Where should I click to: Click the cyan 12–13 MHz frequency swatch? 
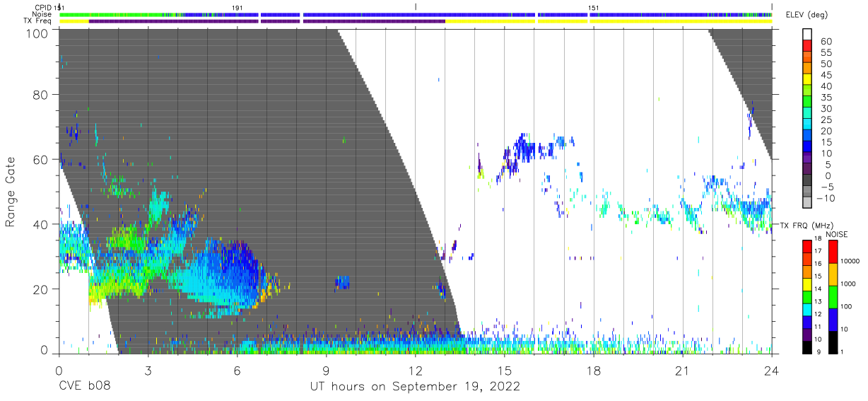click(807, 308)
